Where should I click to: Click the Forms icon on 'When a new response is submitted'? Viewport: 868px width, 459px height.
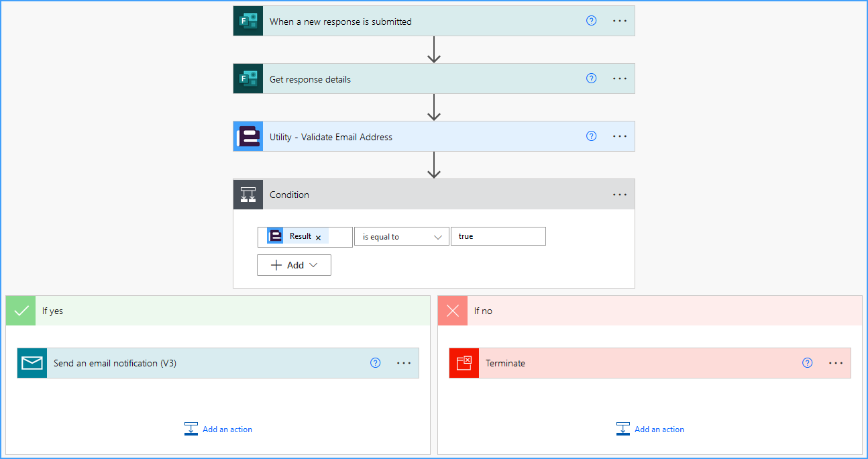pyautogui.click(x=248, y=21)
